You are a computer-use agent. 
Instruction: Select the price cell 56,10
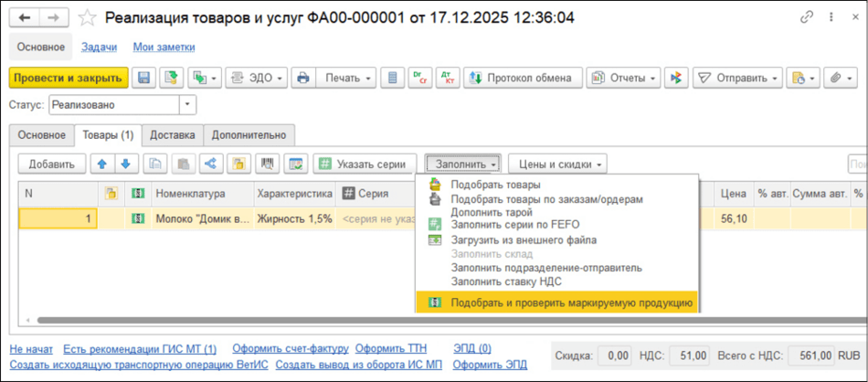point(735,218)
